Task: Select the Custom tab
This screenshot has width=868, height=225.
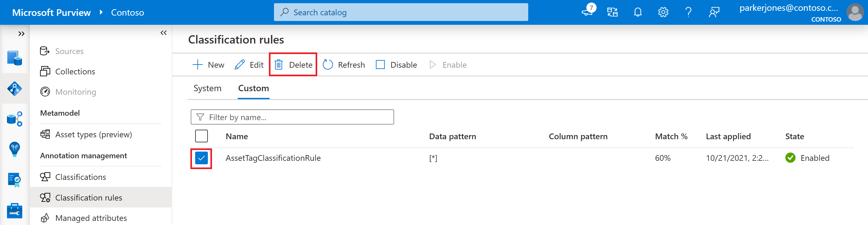Action: [253, 88]
